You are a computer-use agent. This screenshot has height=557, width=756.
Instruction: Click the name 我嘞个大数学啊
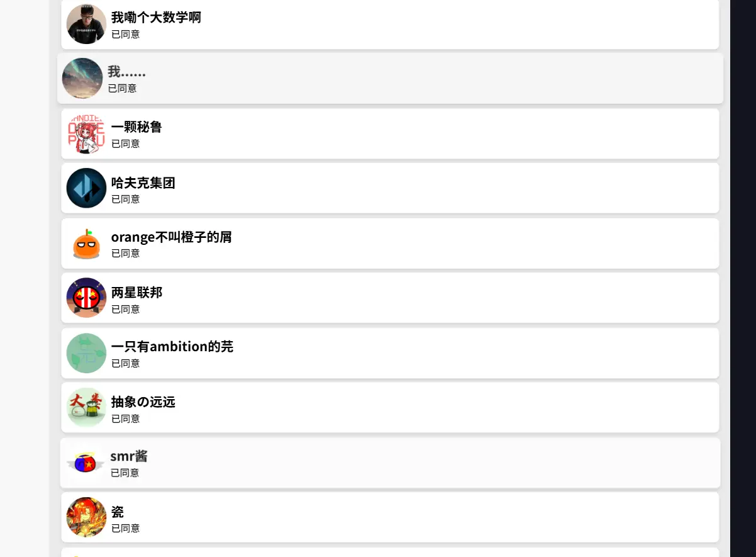point(156,18)
